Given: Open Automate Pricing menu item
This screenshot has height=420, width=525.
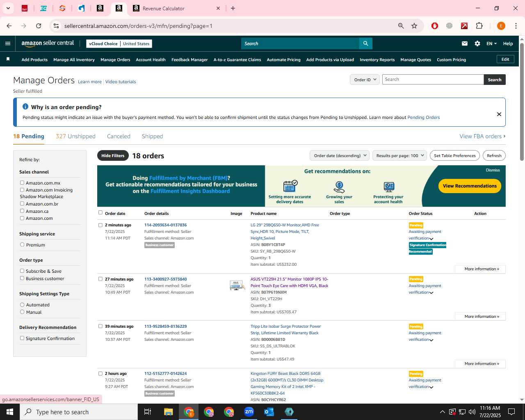Looking at the screenshot, I should tap(283, 59).
